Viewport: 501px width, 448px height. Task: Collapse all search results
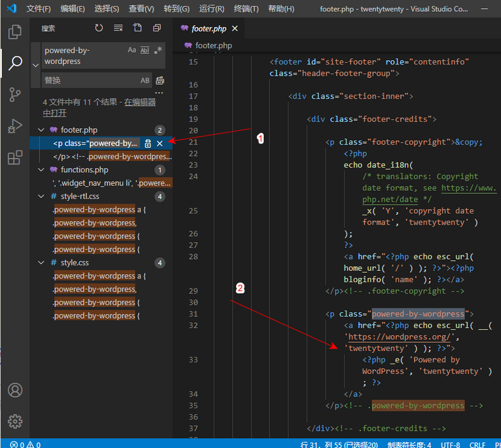[x=157, y=28]
